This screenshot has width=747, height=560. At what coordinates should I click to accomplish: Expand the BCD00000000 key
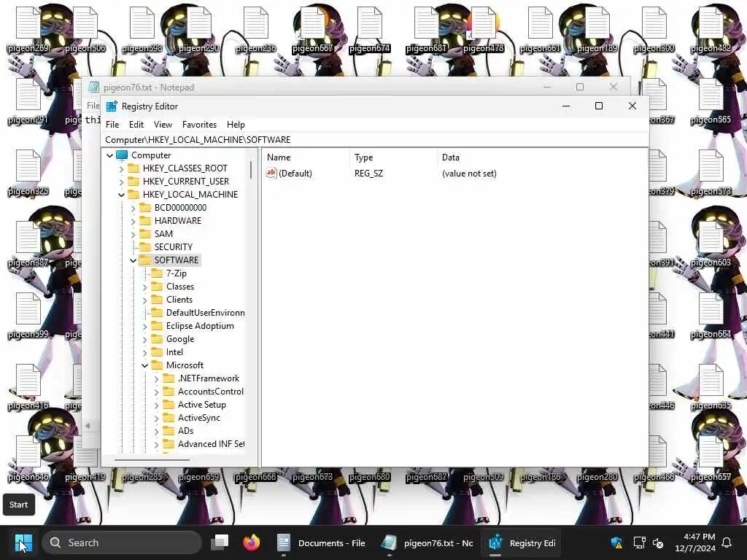coord(133,208)
